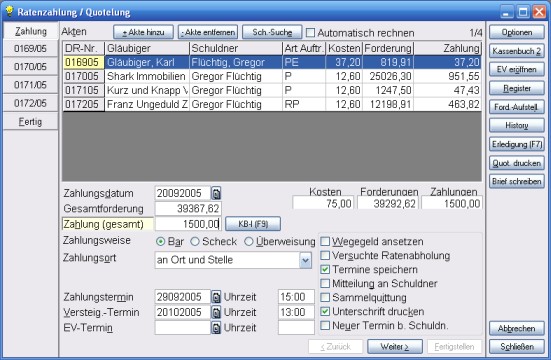The height and width of the screenshot is (360, 551).
Task: Click the lightbulb icon in title bar
Action: tap(9, 12)
